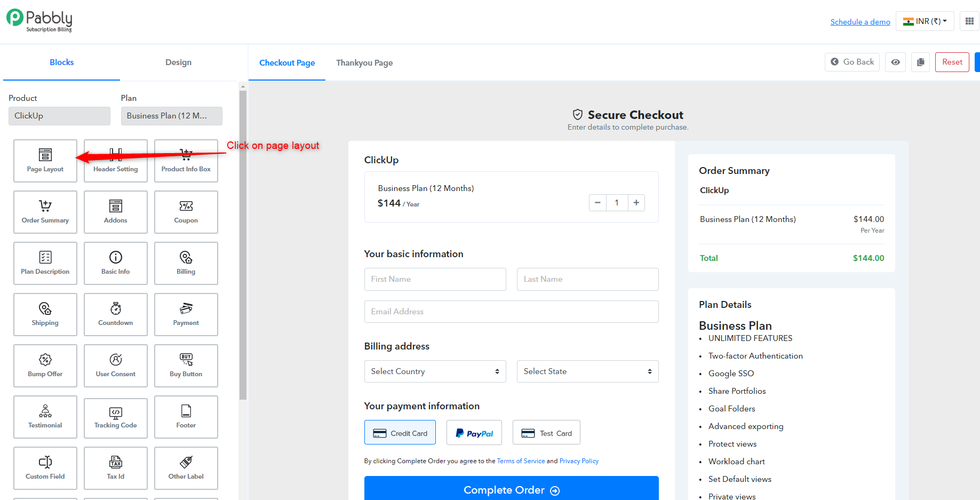Switch to the Checkout Page tab
This screenshot has height=500, width=980.
pyautogui.click(x=287, y=63)
